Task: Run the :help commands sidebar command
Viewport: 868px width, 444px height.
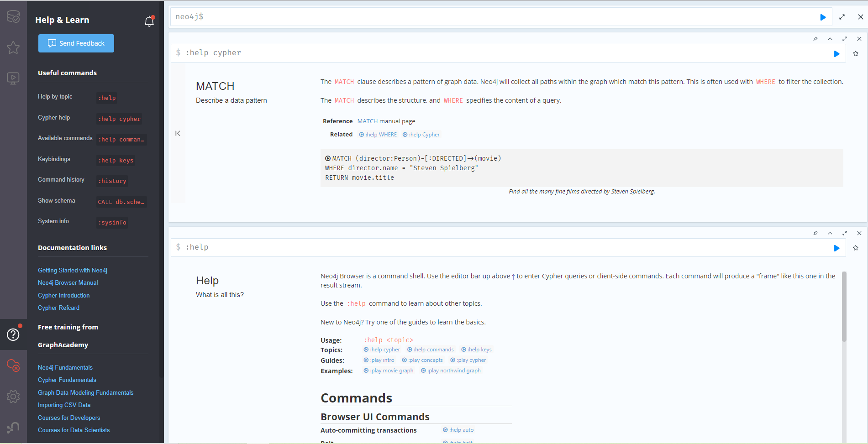Action: (x=121, y=139)
